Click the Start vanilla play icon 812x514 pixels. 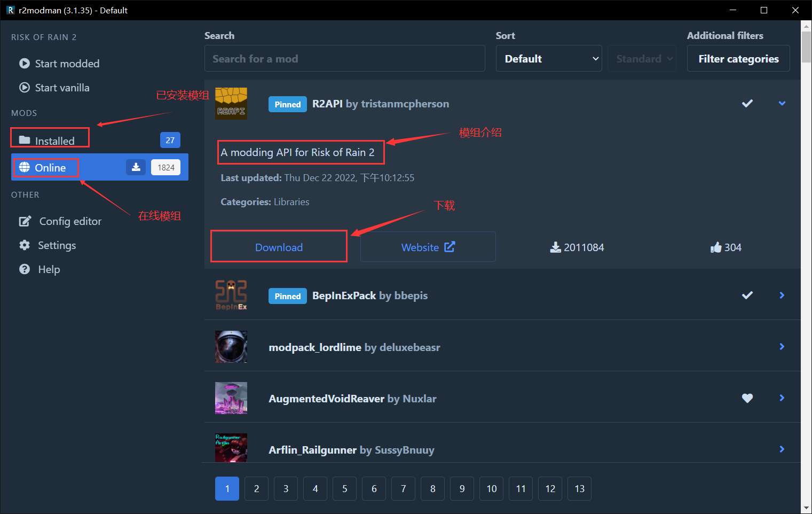coord(25,88)
